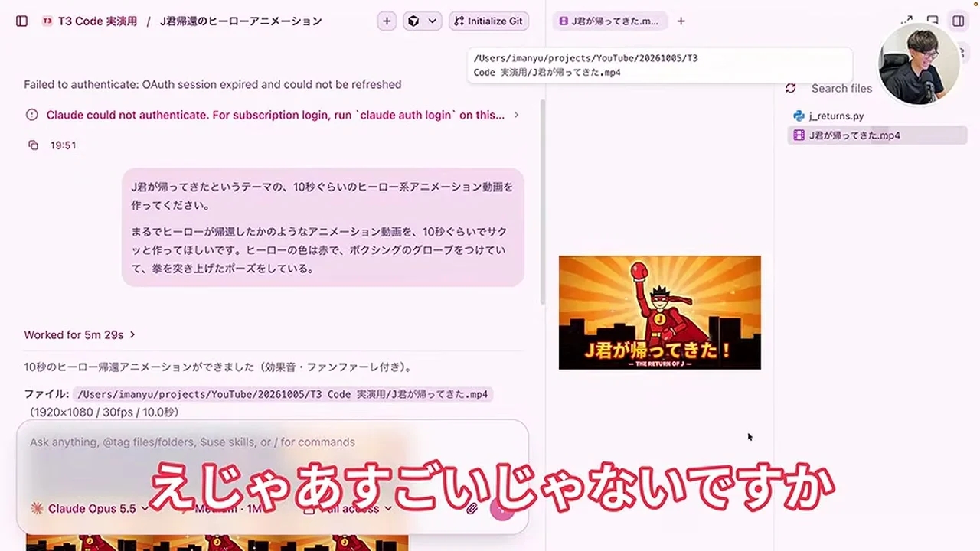Open dropdown arrow next to cube icon
This screenshot has height=551, width=980.
(x=433, y=21)
